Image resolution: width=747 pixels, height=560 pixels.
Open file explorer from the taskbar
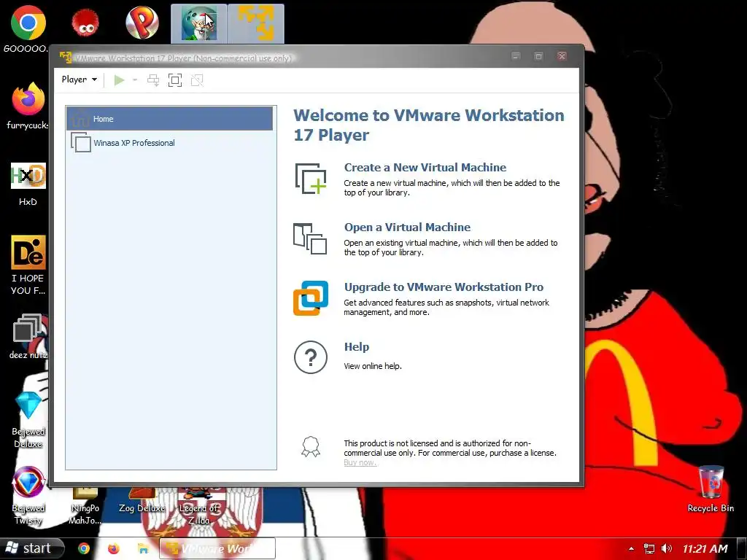click(x=142, y=548)
